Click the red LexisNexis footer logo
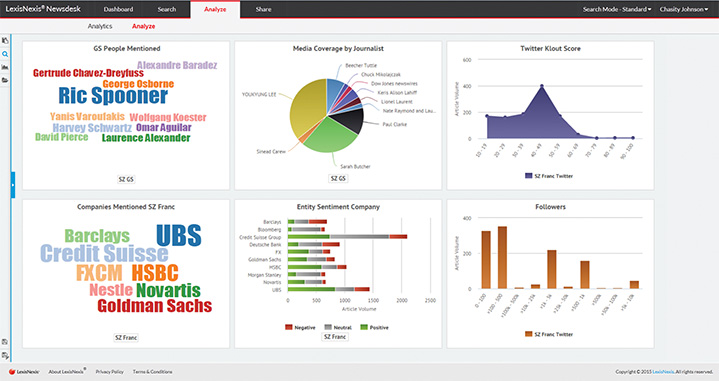The width and height of the screenshot is (719, 381). pos(24,372)
